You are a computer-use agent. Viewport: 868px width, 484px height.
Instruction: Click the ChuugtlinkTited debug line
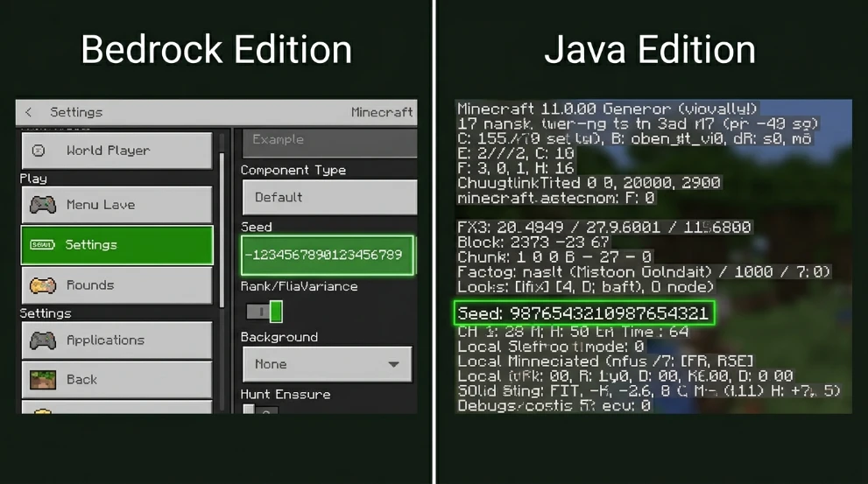pyautogui.click(x=589, y=183)
